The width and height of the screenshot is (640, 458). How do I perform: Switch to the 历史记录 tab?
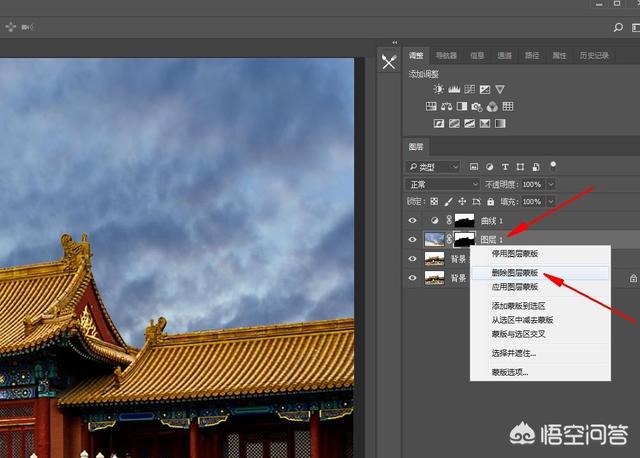coord(594,56)
